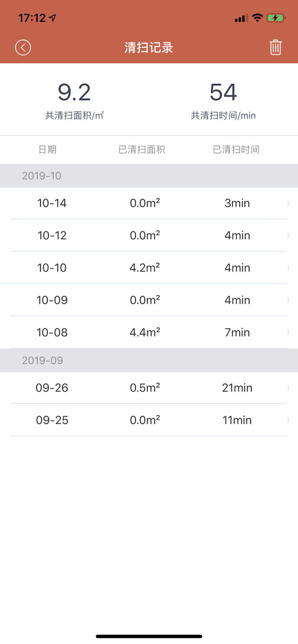Tap the location arrow beside the clock
This screenshot has height=644, width=298.
(x=53, y=18)
